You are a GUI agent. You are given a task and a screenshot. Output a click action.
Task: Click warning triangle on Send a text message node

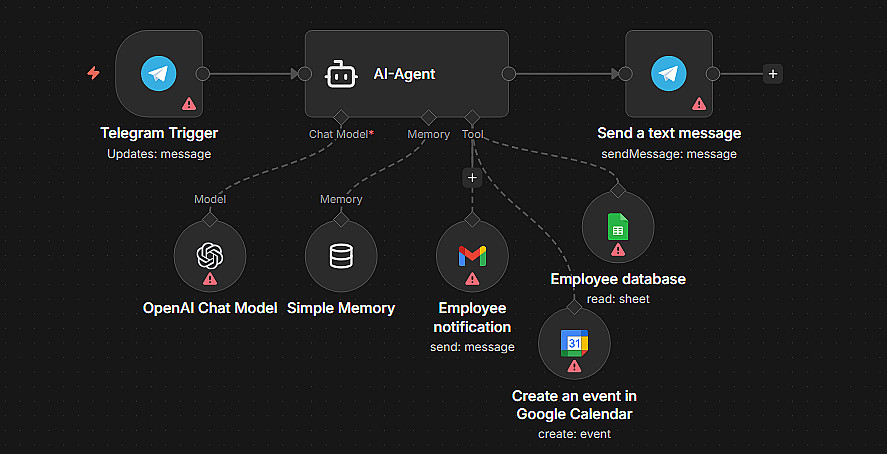(699, 103)
